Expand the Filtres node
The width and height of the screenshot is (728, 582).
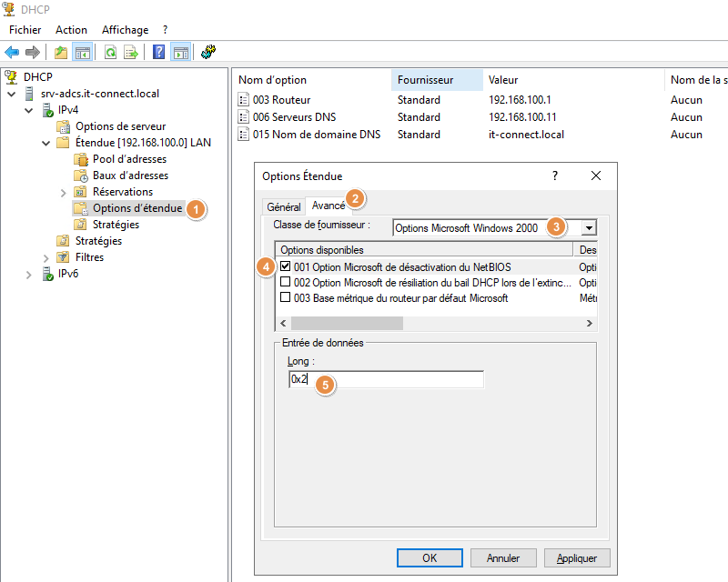(46, 258)
